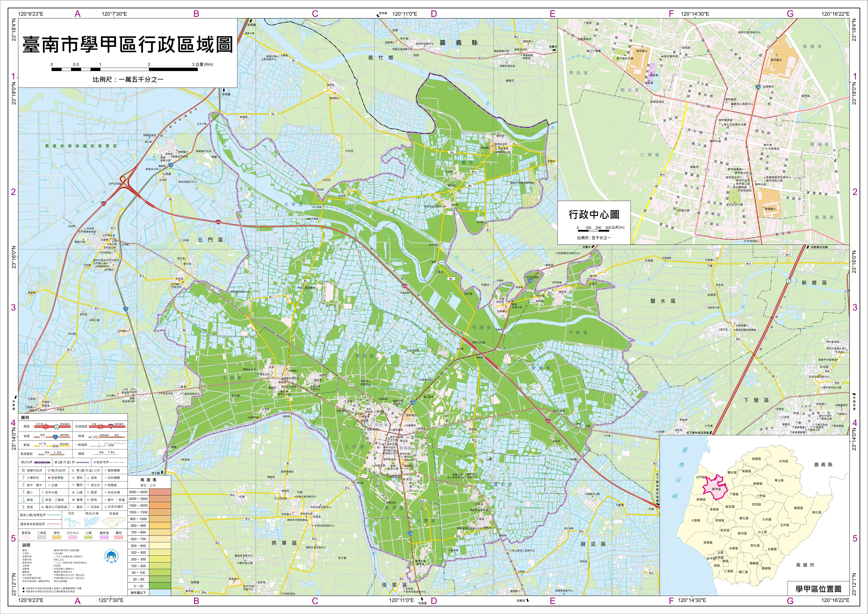Click 南化區 in the location inset map
Screen dimensions: 868x614
point(817,512)
